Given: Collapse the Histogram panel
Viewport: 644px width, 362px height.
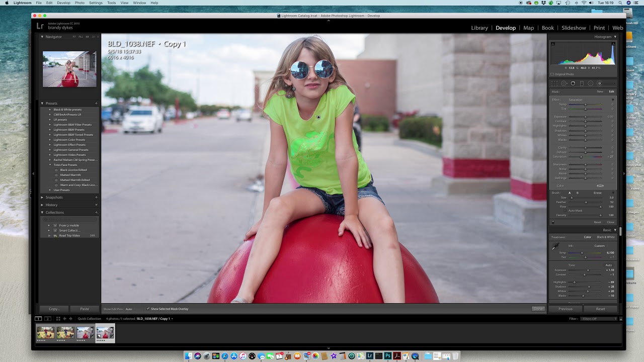Looking at the screenshot, I should coord(615,37).
